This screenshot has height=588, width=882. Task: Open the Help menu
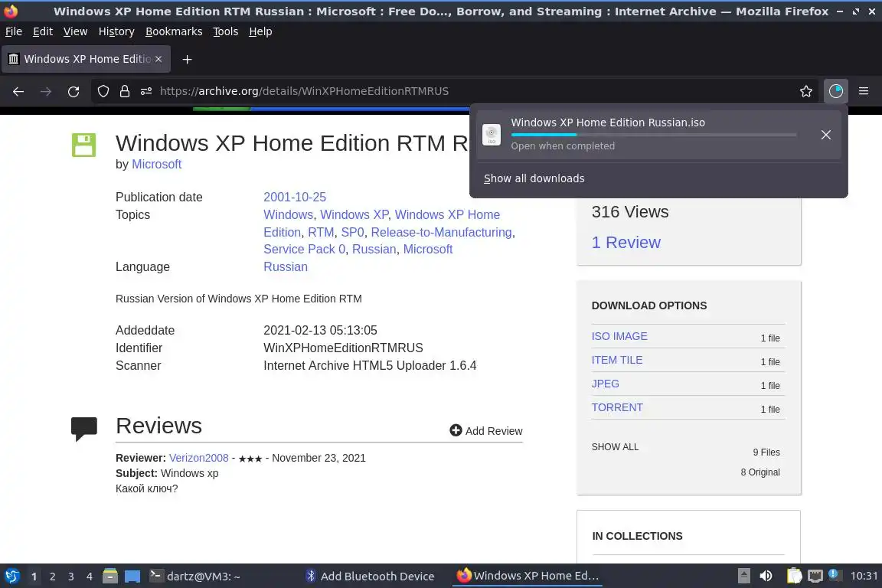click(260, 31)
